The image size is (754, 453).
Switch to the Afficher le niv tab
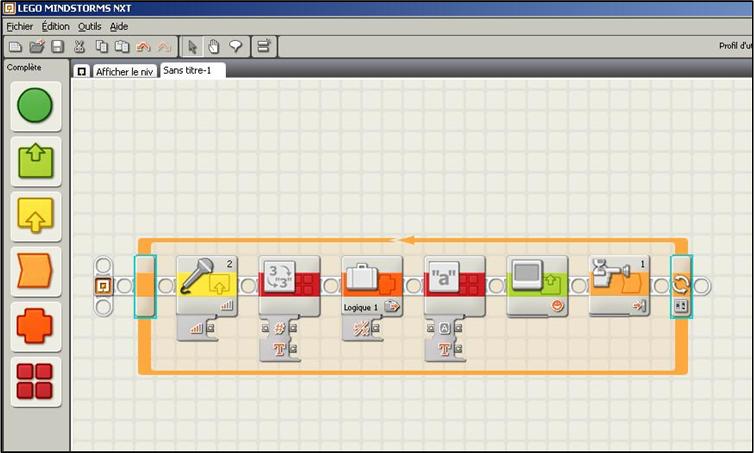pos(123,72)
